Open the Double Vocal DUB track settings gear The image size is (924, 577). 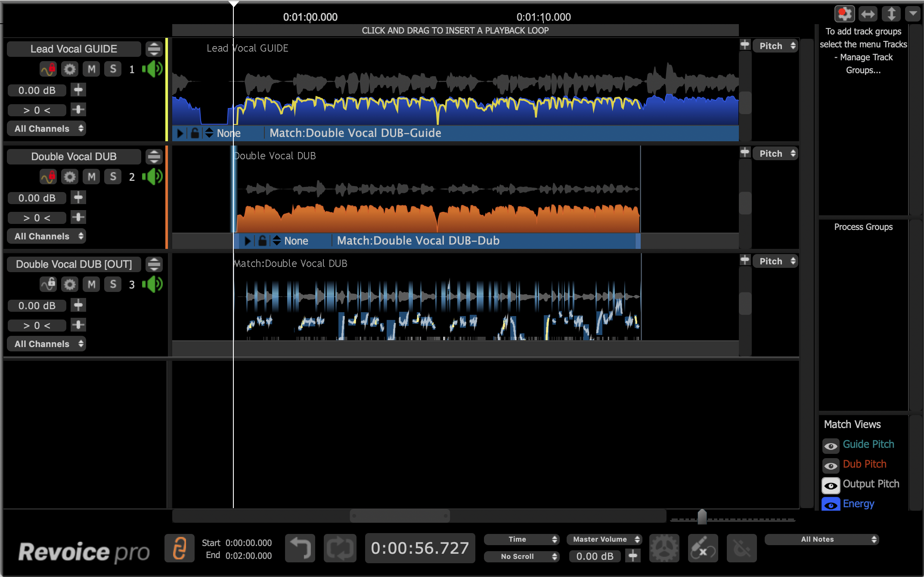point(70,177)
